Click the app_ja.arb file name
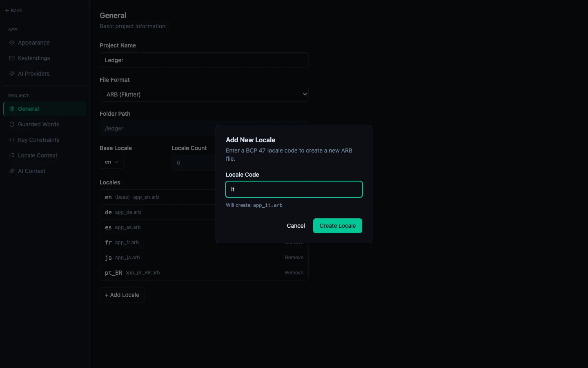Image resolution: width=588 pixels, height=368 pixels. coord(127,258)
